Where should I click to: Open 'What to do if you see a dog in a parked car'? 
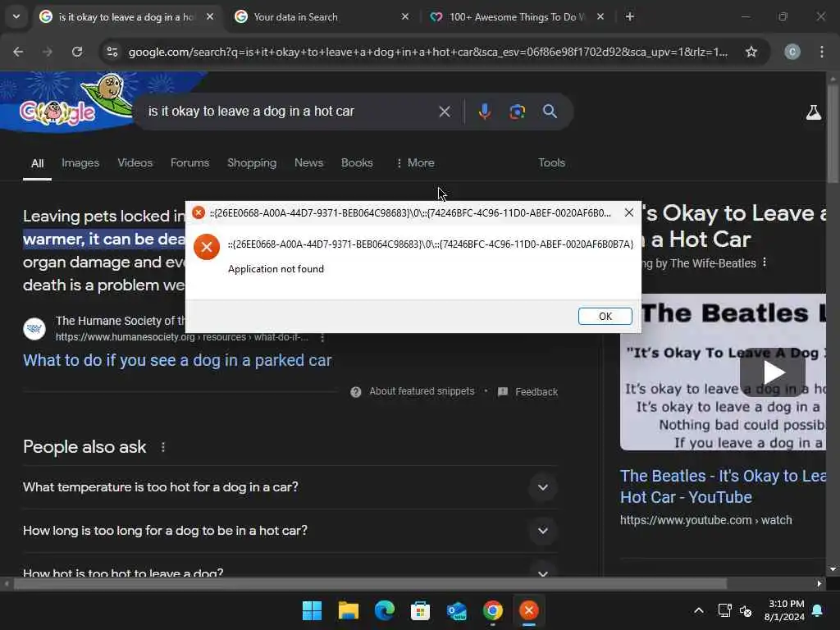coord(177,361)
